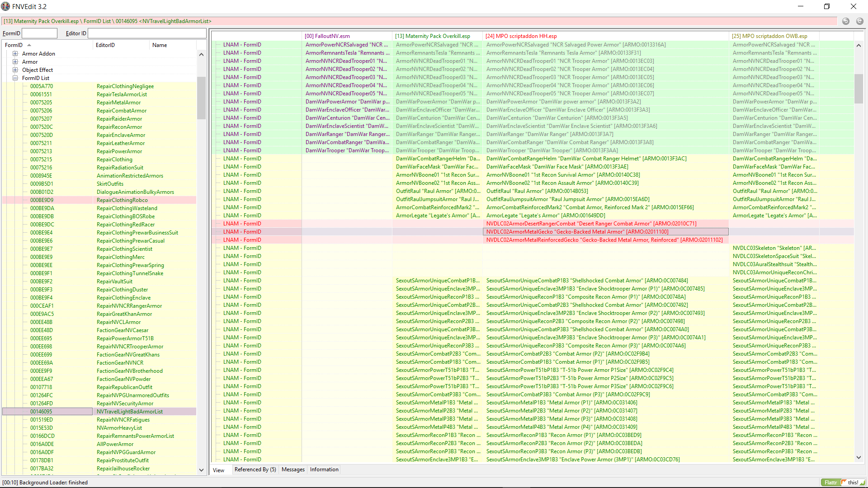Open the Information tab

[x=324, y=469]
